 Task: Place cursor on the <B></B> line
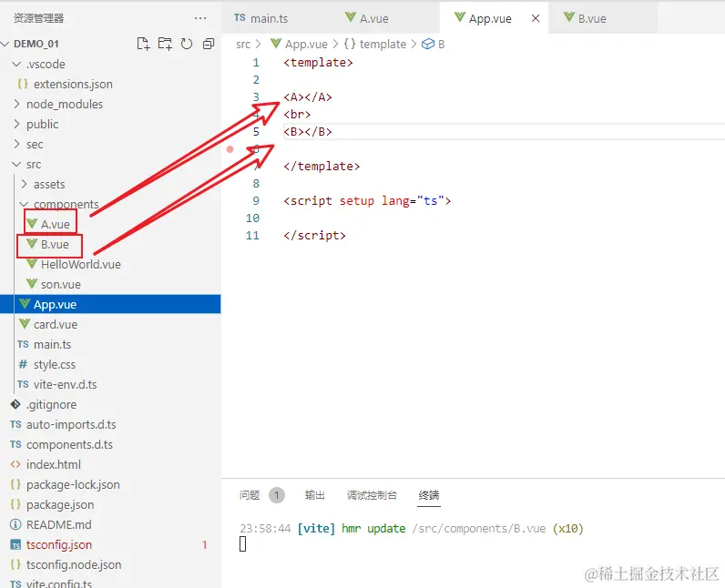(308, 132)
